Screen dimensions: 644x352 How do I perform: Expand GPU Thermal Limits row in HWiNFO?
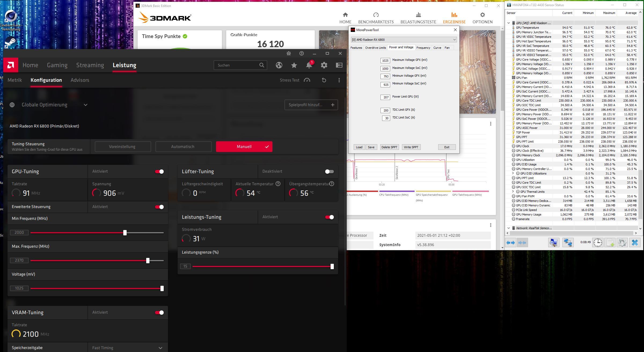[x=513, y=192]
